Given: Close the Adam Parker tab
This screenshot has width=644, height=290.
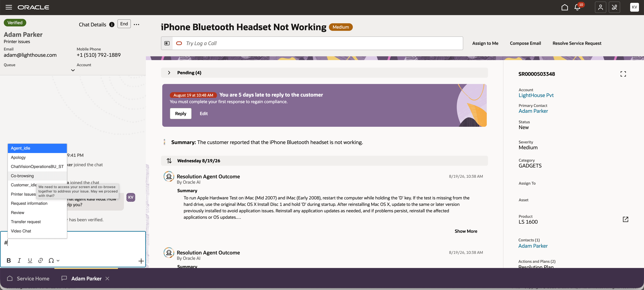Looking at the screenshot, I should pyautogui.click(x=107, y=278).
